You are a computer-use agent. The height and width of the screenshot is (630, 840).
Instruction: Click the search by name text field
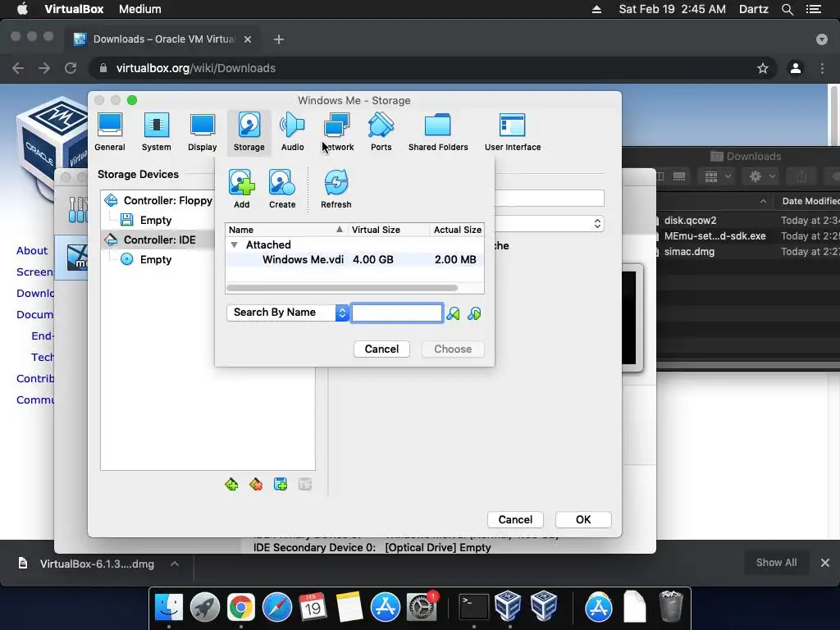pyautogui.click(x=397, y=313)
